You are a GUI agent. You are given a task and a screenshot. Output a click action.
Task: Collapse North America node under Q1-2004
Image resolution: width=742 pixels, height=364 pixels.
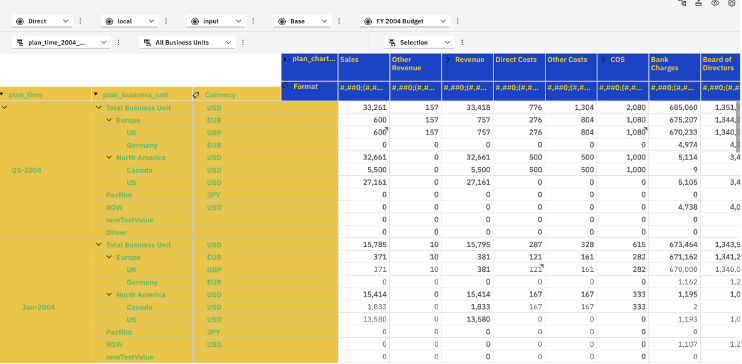109,158
